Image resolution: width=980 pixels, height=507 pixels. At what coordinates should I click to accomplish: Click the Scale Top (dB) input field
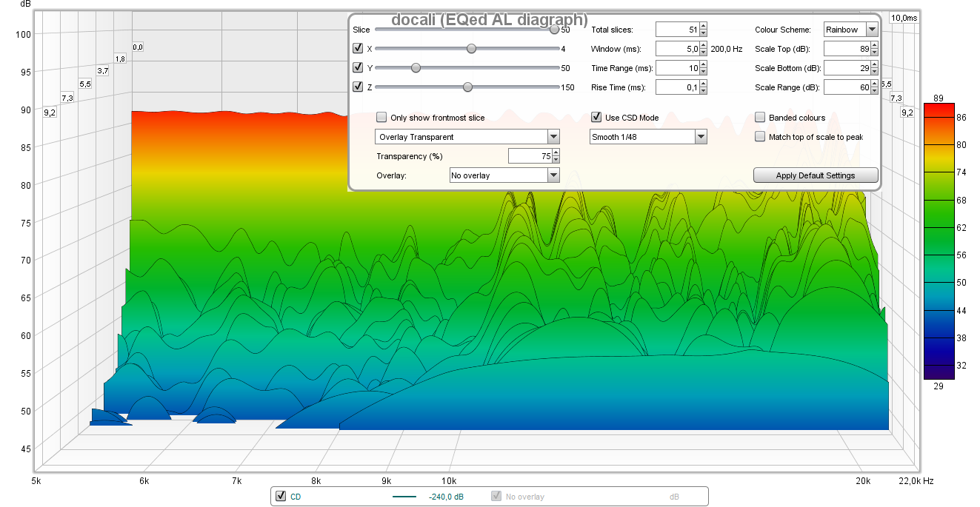848,49
